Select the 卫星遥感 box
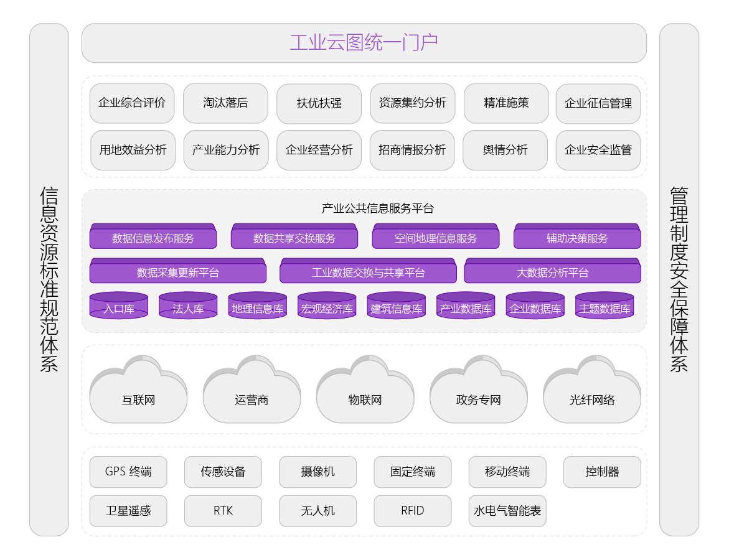The height and width of the screenshot is (560, 729). 128,511
